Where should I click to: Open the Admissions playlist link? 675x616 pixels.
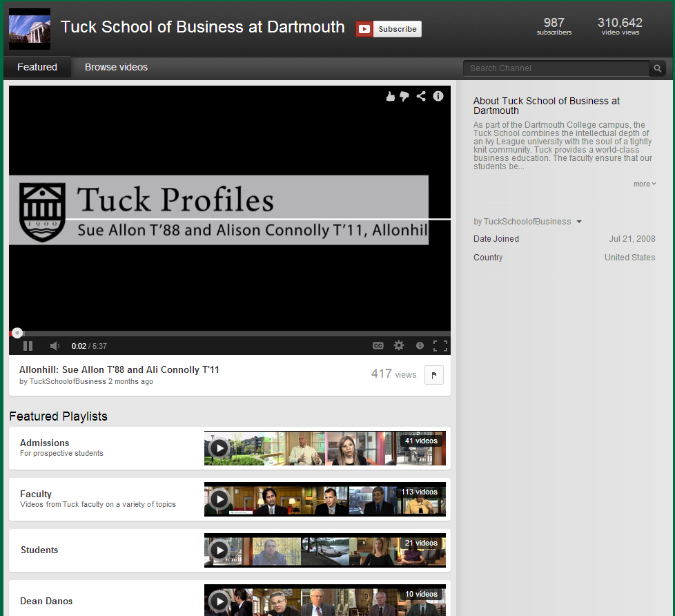[x=44, y=443]
